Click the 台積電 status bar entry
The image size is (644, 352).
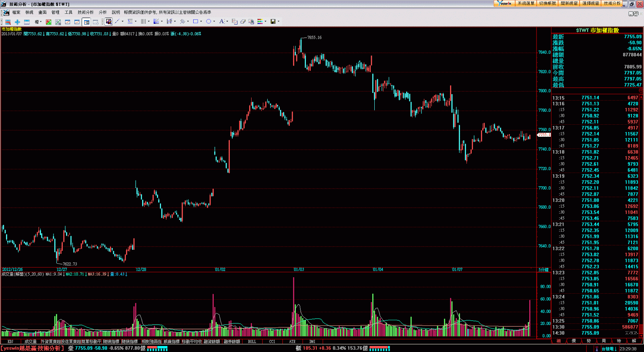tap(609, 349)
